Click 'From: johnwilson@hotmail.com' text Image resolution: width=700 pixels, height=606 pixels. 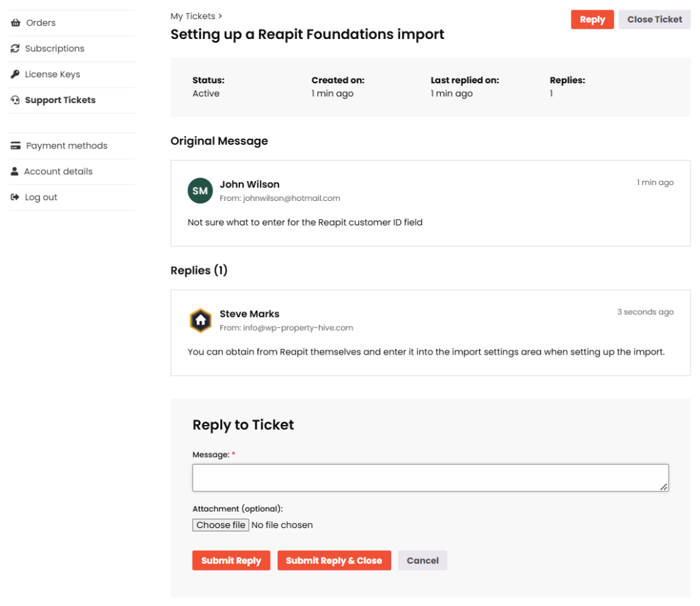pos(280,198)
